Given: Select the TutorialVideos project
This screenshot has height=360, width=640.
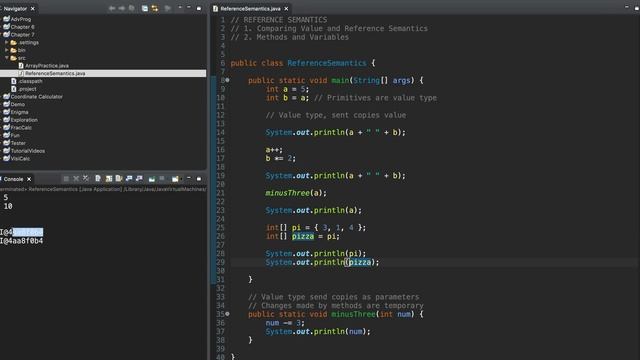Looking at the screenshot, I should tap(28, 151).
